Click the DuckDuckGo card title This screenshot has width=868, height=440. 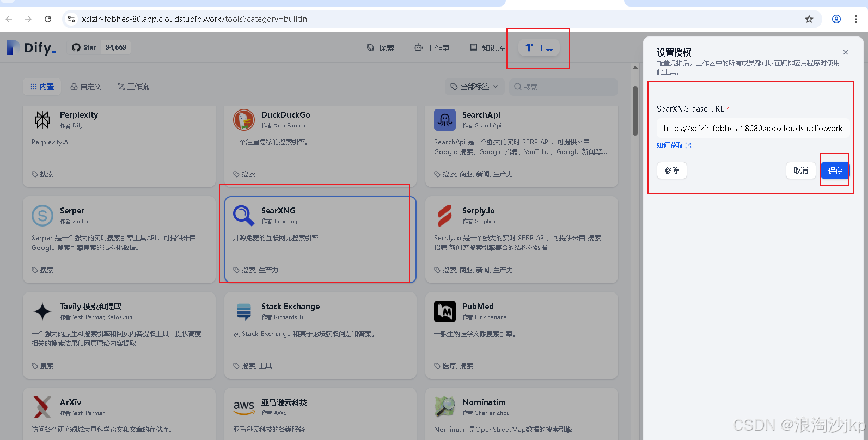tap(285, 115)
